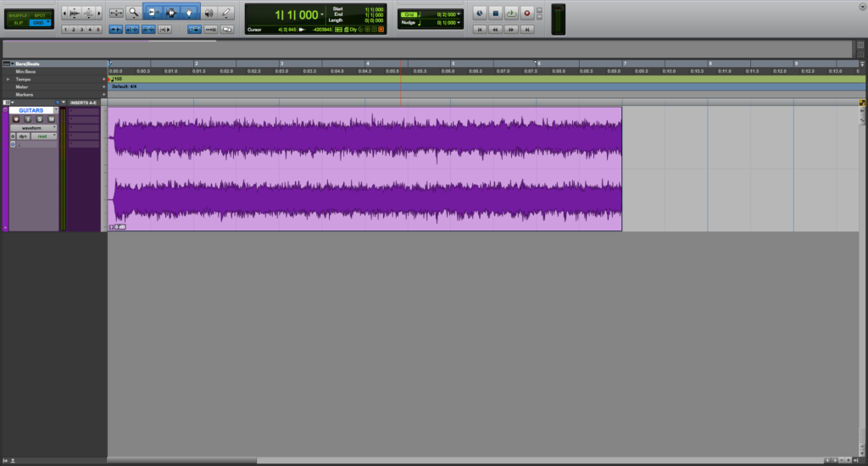The image size is (868, 466).
Task: Toggle Grid edit mode
Action: click(x=37, y=23)
